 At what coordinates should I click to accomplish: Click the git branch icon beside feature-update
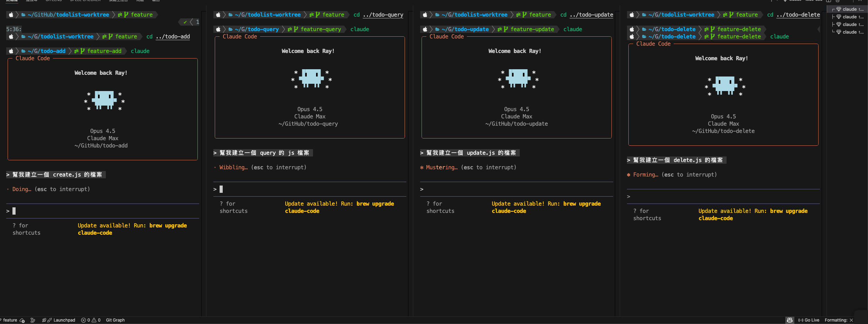[x=506, y=29]
